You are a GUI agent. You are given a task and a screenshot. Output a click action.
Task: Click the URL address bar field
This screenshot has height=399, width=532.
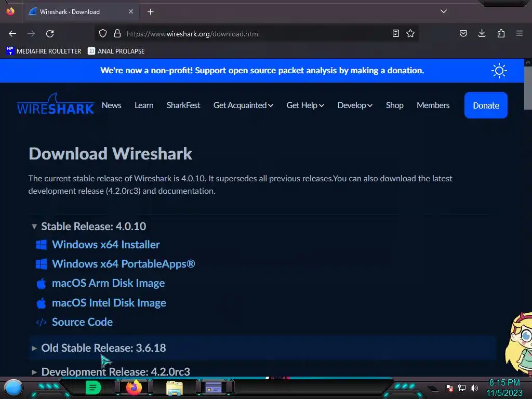coord(257,34)
